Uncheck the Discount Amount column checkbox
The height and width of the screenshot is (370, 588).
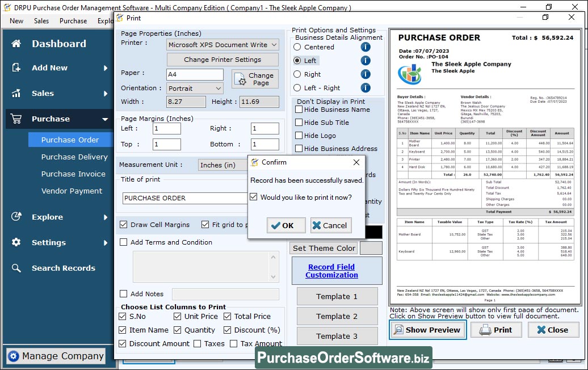point(122,343)
